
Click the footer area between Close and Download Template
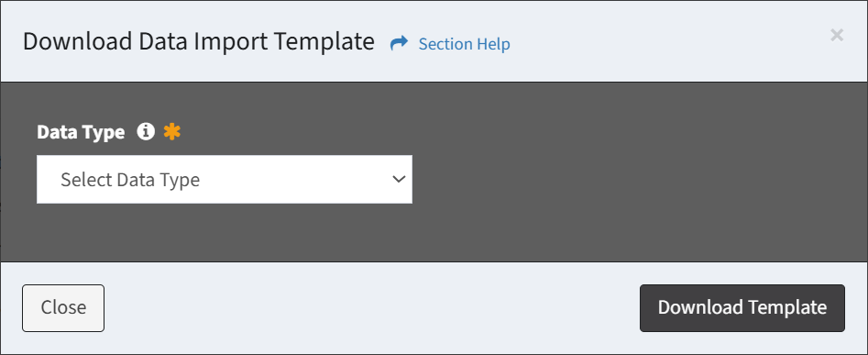click(371, 308)
